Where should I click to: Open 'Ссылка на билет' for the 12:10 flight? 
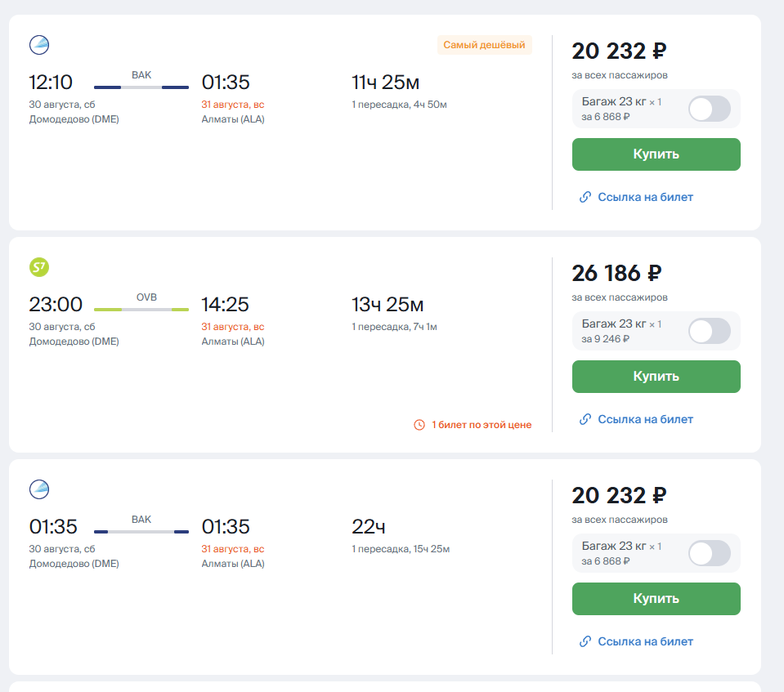tap(645, 197)
